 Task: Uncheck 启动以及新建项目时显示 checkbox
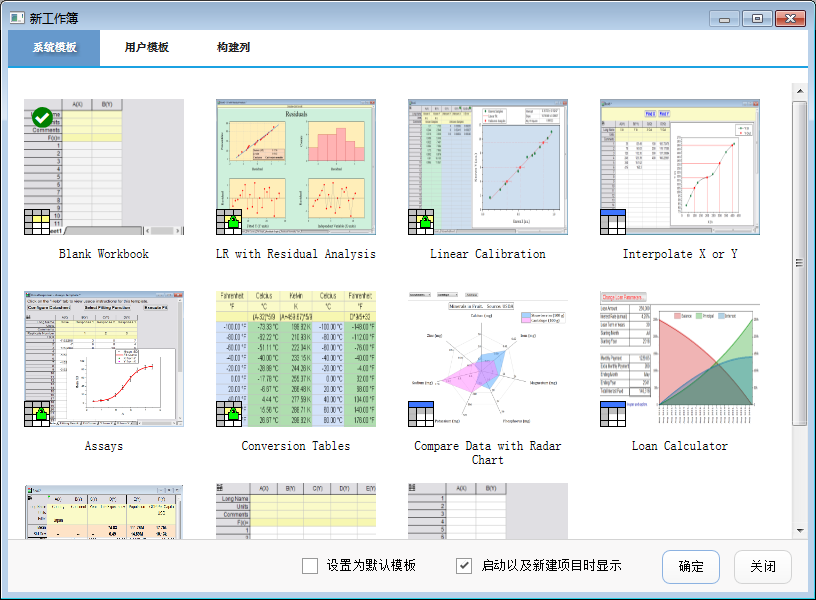click(x=464, y=566)
